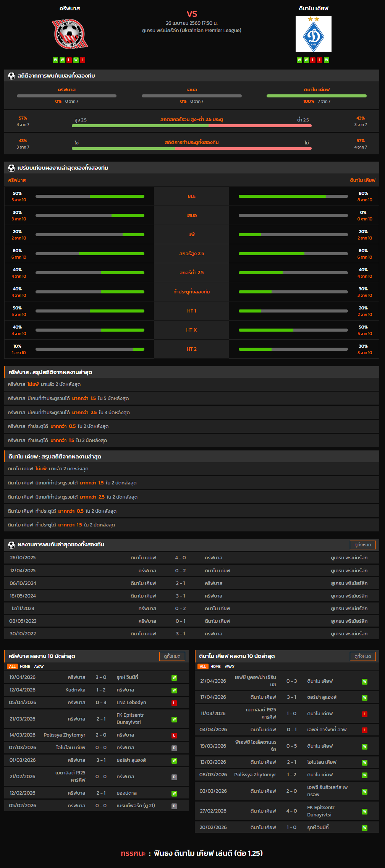
Task: Click soccer ball icon beside latest meetings header
Action: click(x=11, y=545)
